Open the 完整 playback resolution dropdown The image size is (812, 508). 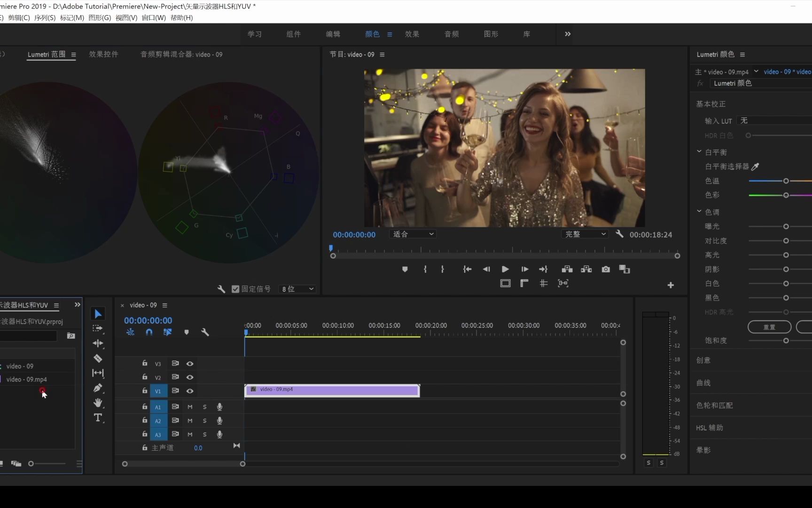(x=585, y=234)
